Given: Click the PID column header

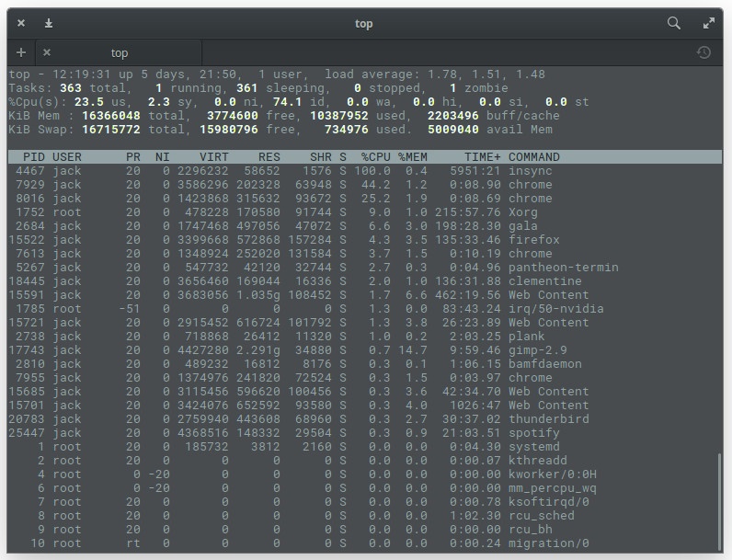Looking at the screenshot, I should [x=34, y=157].
